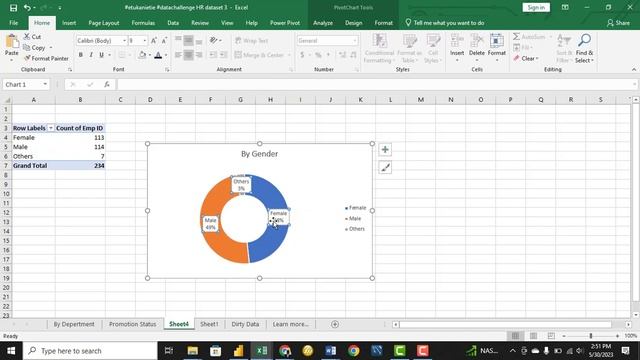Image resolution: width=640 pixels, height=360 pixels.
Task: Open the Chart Styles paintbrush button
Action: (385, 167)
